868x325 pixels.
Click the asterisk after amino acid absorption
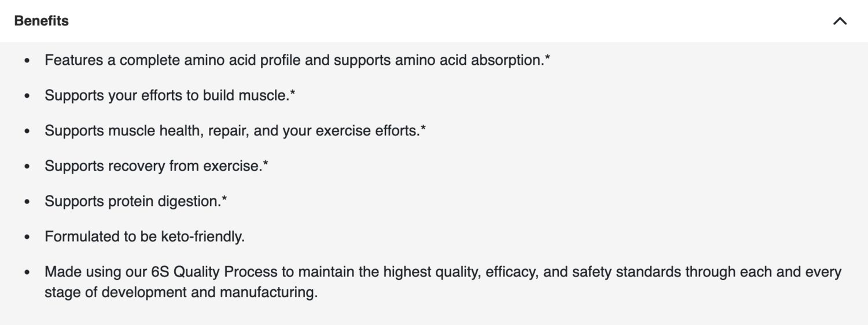(547, 58)
